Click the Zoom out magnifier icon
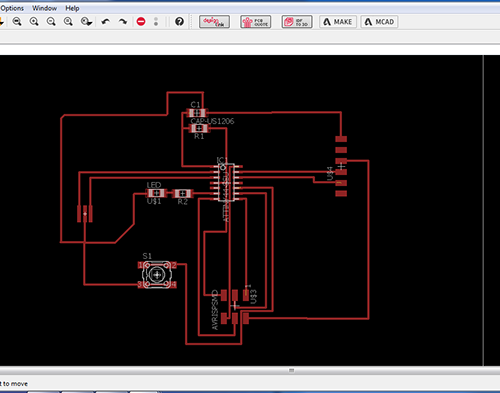 (x=51, y=22)
